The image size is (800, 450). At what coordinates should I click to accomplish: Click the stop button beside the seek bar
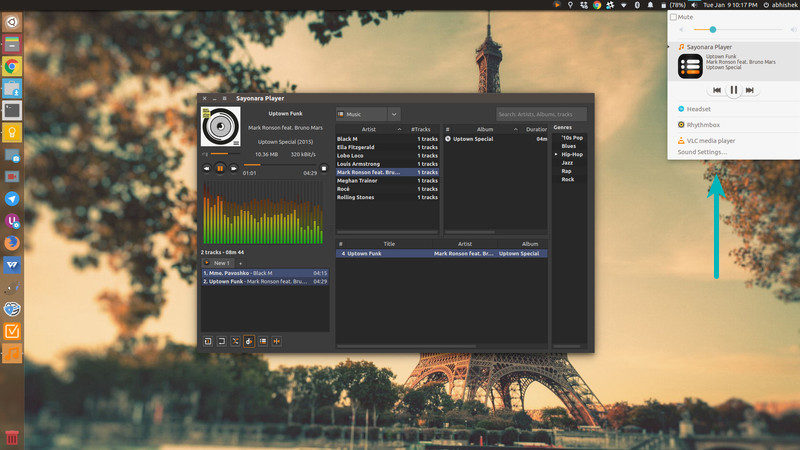[324, 168]
